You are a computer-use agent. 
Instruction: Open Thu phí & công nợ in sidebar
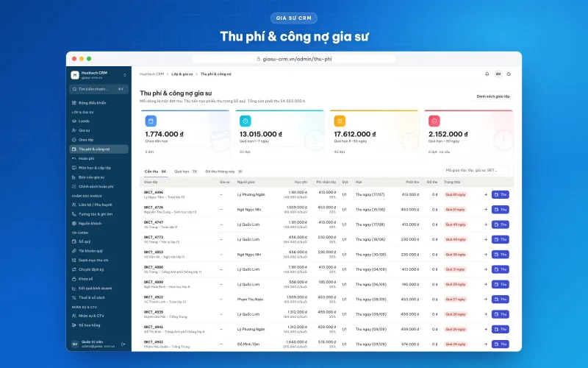(x=99, y=149)
